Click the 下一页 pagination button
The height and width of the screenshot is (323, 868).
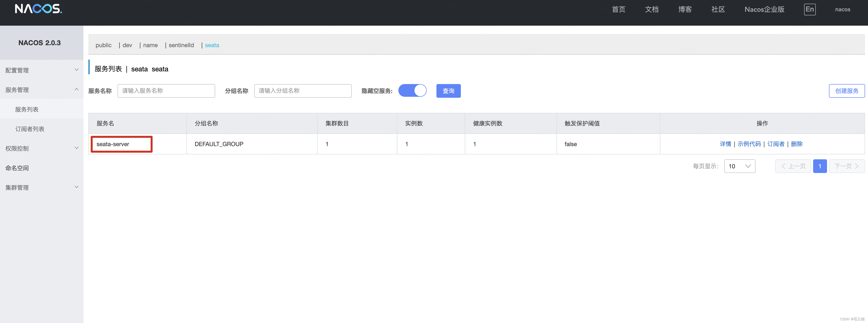[847, 166]
